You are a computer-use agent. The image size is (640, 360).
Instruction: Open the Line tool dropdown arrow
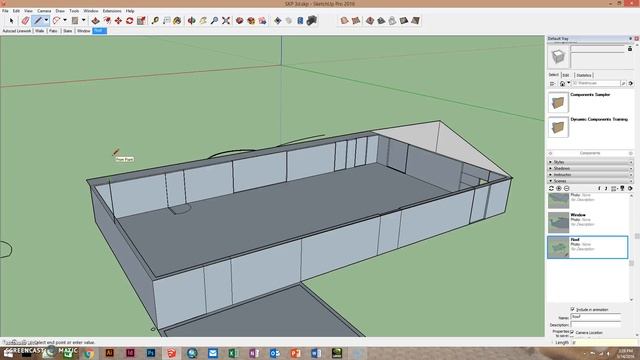point(46,20)
